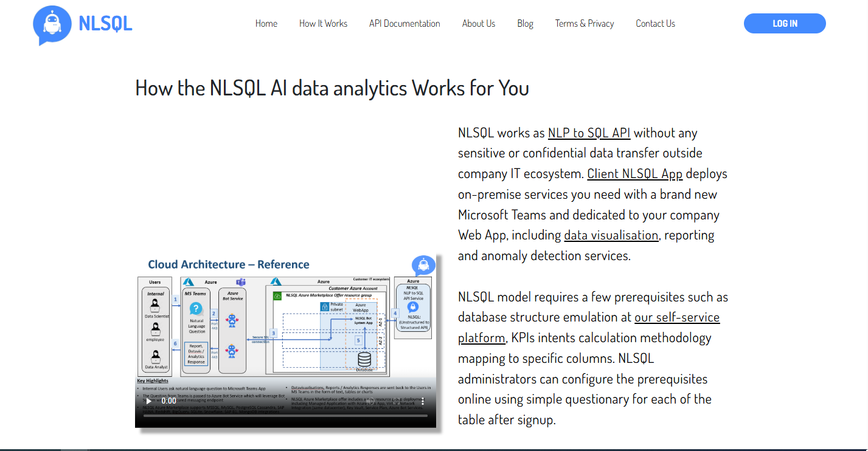
Task: Play the Cloud Architecture video
Action: [x=149, y=401]
